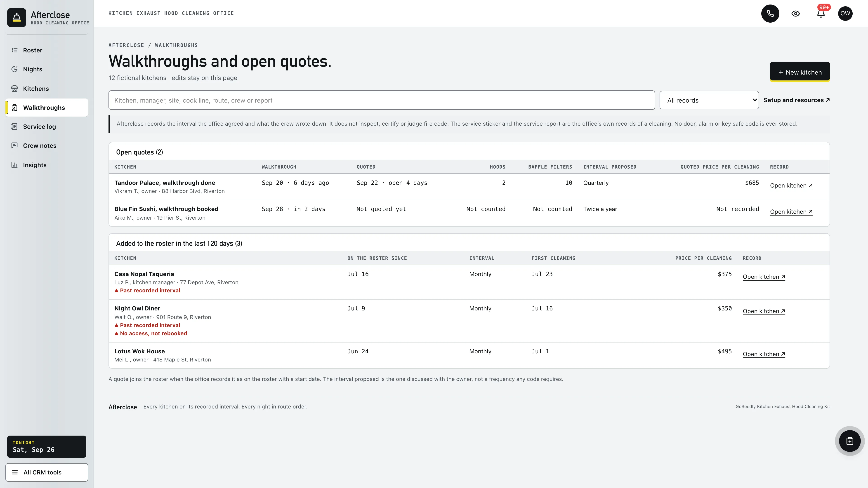Click the AFTERCLOSE breadcrumb link
The width and height of the screenshot is (868, 488).
click(x=126, y=45)
